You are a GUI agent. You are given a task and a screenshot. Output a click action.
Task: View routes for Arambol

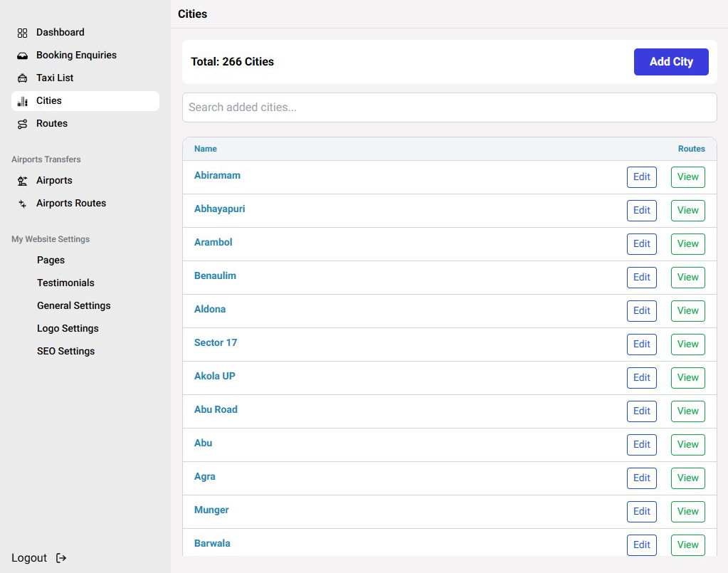[x=687, y=244]
